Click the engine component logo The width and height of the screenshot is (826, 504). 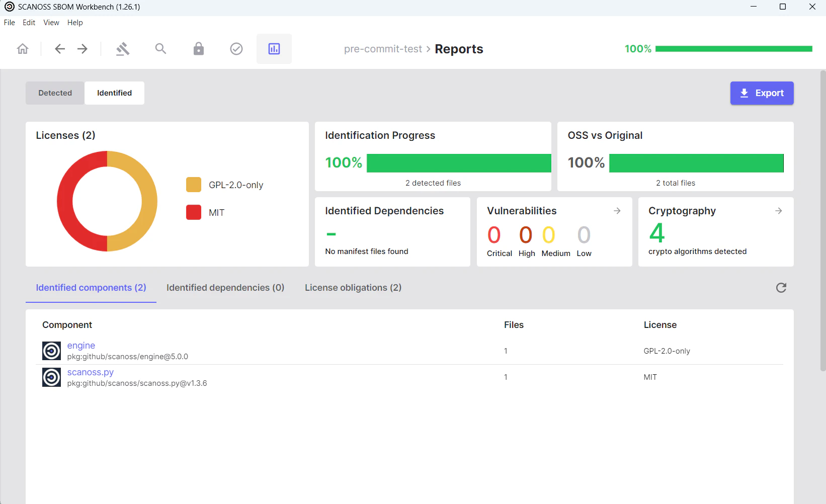51,351
